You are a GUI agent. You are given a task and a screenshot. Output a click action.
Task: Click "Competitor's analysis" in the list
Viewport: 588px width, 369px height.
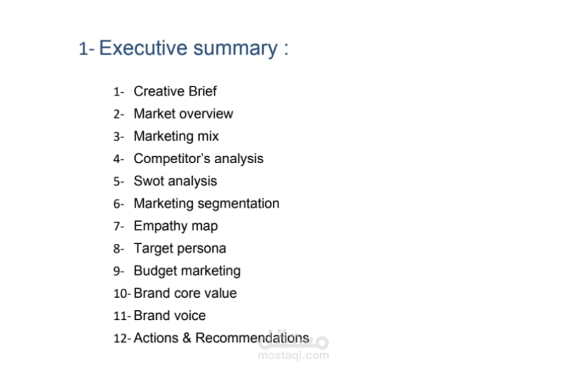pos(199,159)
